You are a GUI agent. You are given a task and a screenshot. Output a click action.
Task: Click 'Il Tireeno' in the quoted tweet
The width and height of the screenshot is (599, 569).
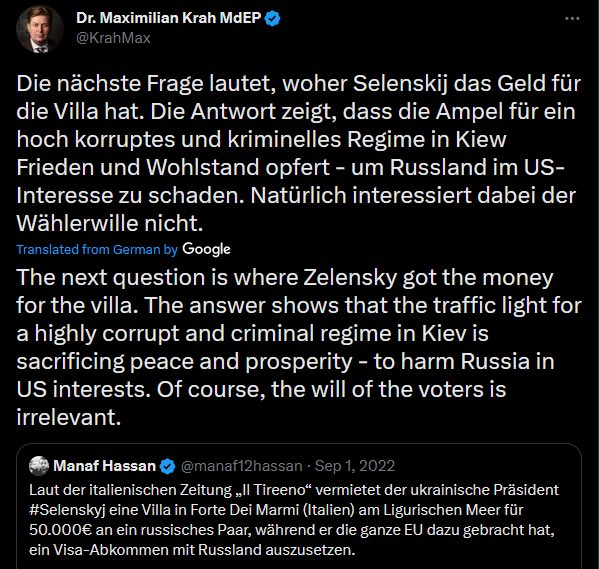275,490
